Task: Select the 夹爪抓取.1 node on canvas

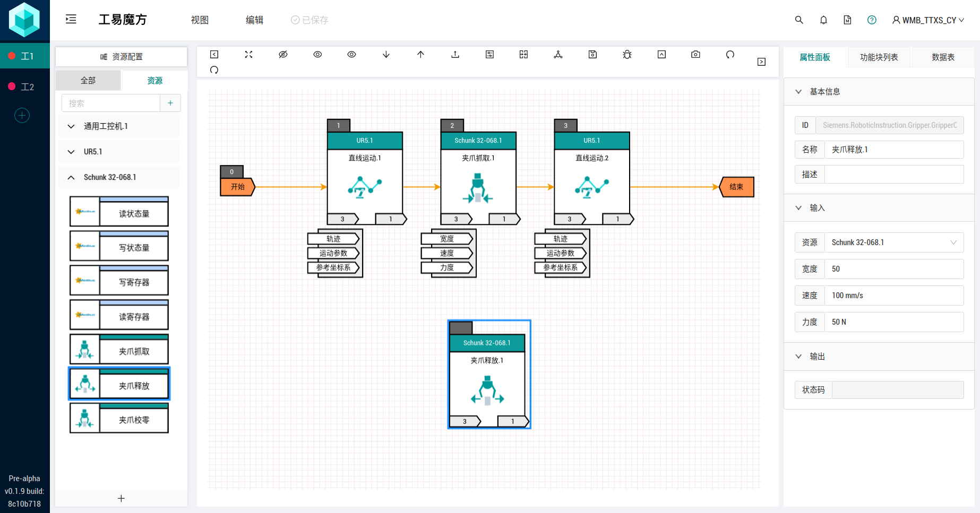Action: pyautogui.click(x=478, y=178)
